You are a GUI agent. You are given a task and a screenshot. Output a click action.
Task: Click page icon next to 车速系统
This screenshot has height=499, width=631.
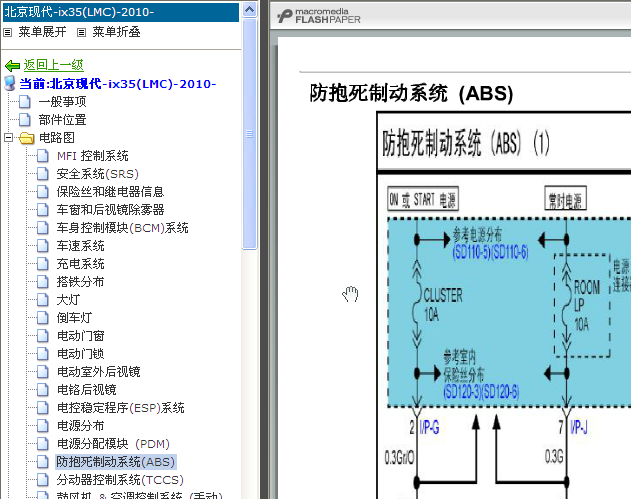click(43, 245)
